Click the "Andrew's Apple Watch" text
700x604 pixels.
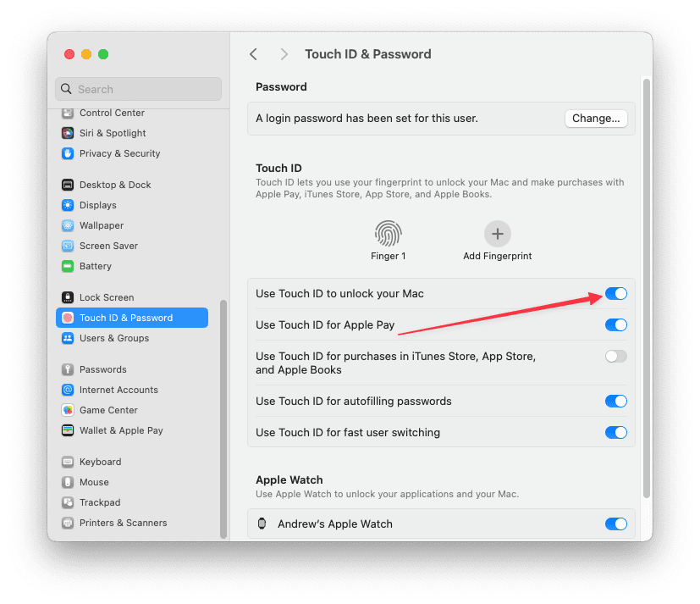[335, 524]
